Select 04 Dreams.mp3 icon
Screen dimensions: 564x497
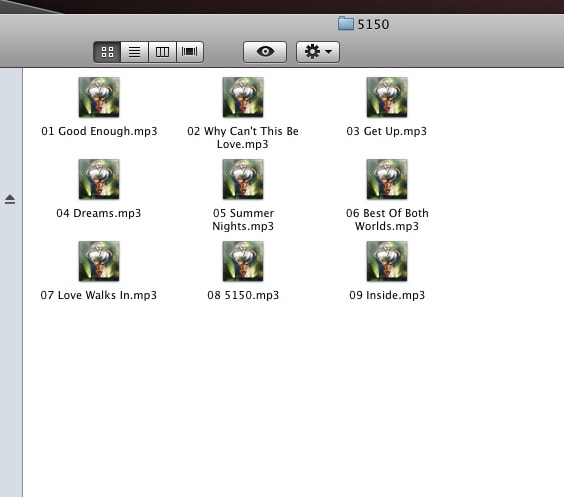click(x=99, y=179)
